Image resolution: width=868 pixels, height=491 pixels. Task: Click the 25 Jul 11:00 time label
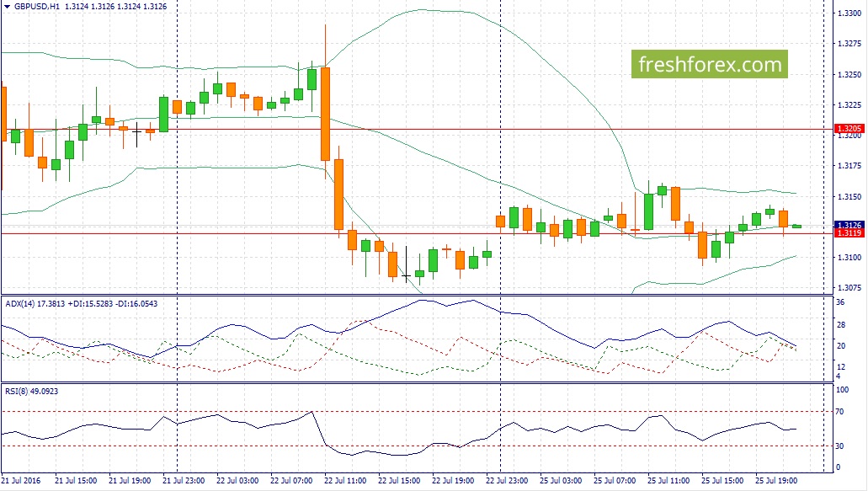(668, 481)
